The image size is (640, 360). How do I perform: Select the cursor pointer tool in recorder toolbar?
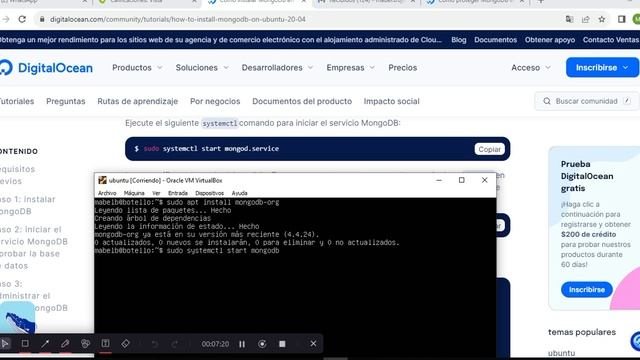5,344
